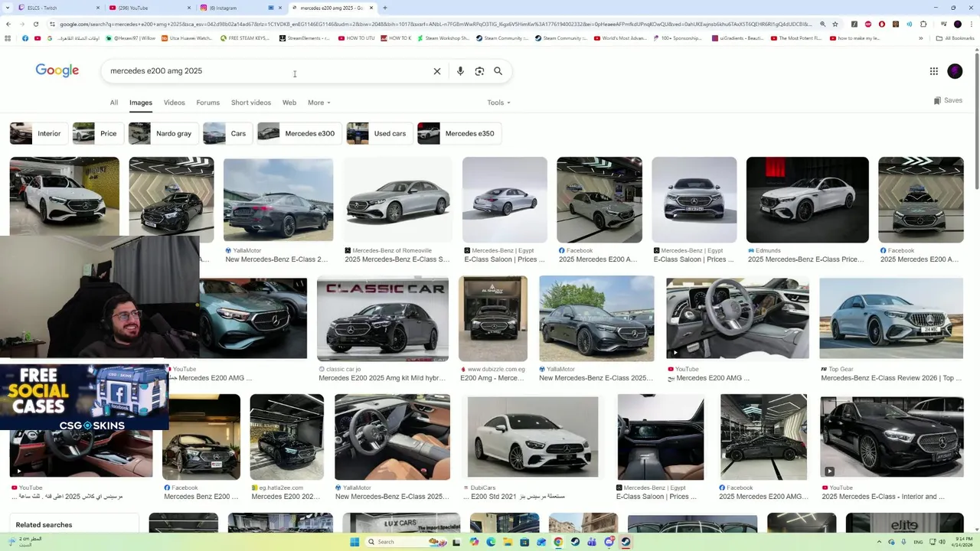Open the Forums tab
Image resolution: width=980 pixels, height=551 pixels.
pos(207,103)
